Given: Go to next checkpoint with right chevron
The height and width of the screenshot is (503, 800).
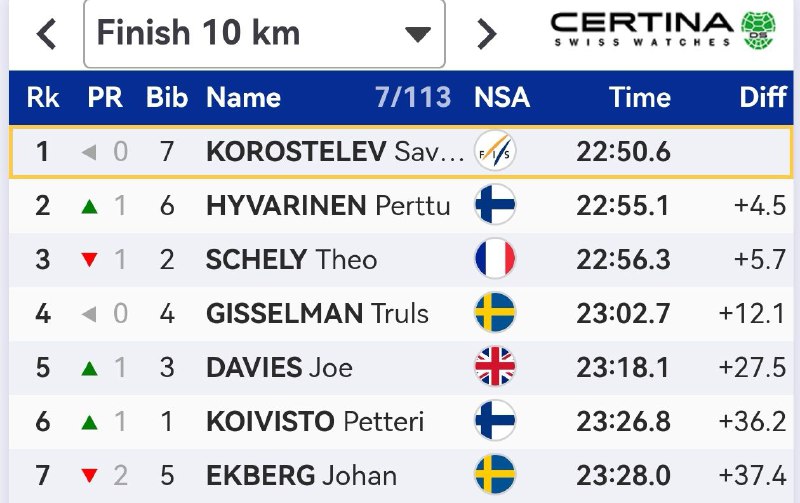Looking at the screenshot, I should tap(486, 34).
